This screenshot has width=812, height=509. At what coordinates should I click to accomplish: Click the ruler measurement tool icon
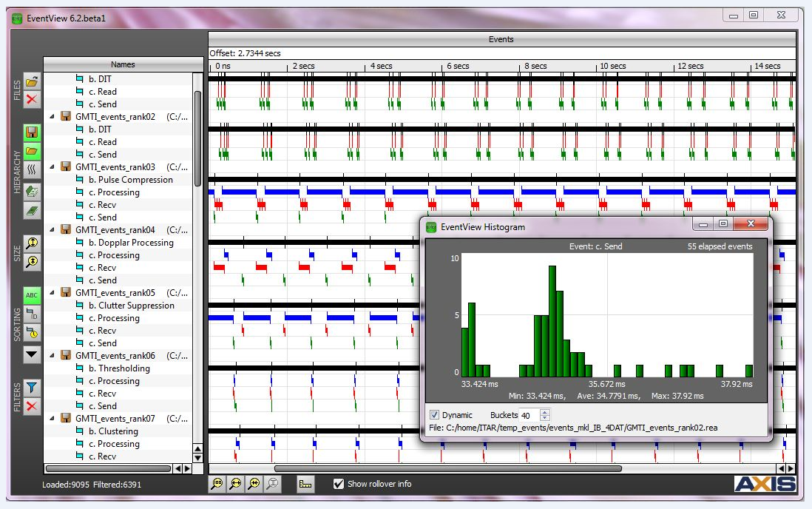(305, 484)
